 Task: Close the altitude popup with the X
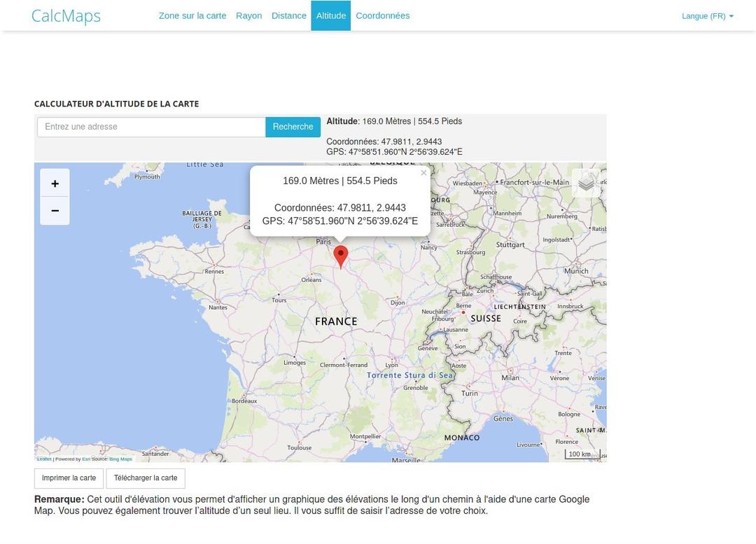(423, 172)
